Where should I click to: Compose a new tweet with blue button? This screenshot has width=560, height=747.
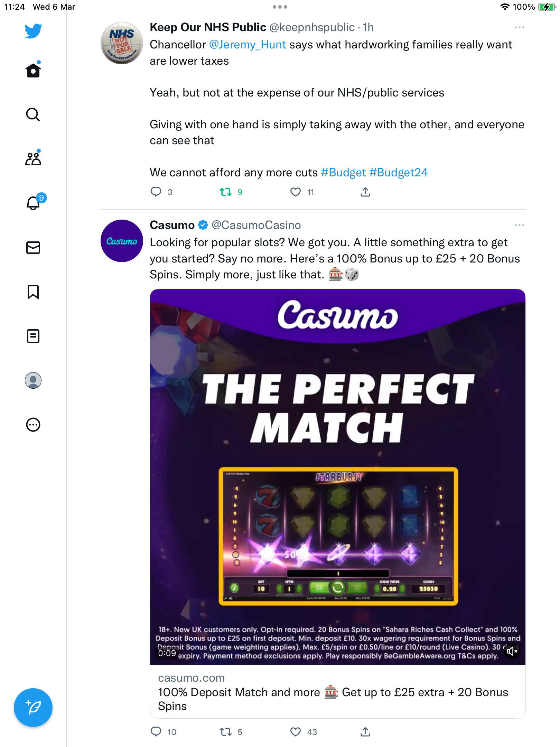(x=33, y=708)
